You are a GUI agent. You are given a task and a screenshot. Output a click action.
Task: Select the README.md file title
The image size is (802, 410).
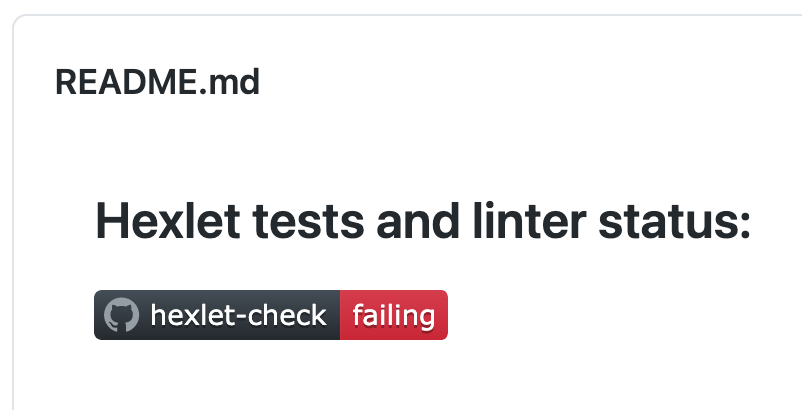157,82
